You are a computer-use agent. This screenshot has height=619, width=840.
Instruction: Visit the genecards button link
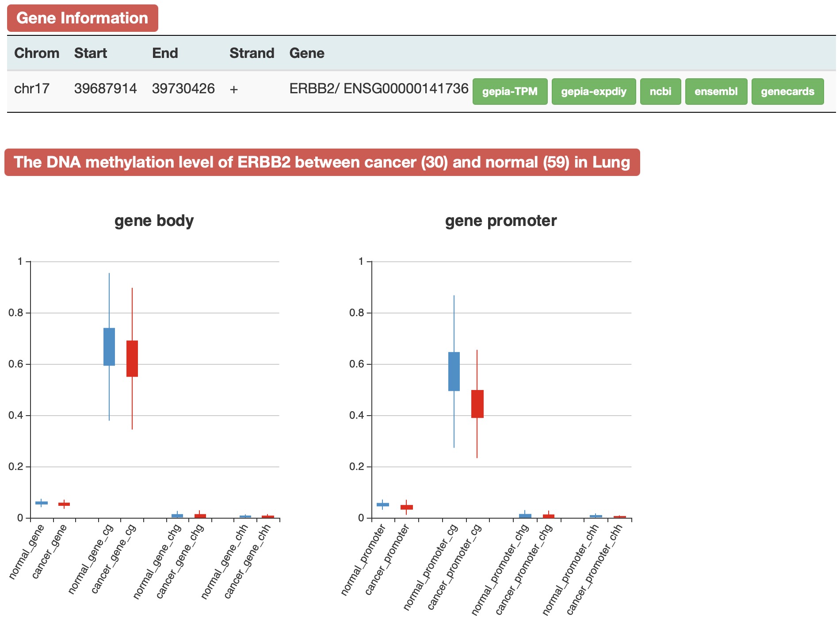(x=787, y=92)
